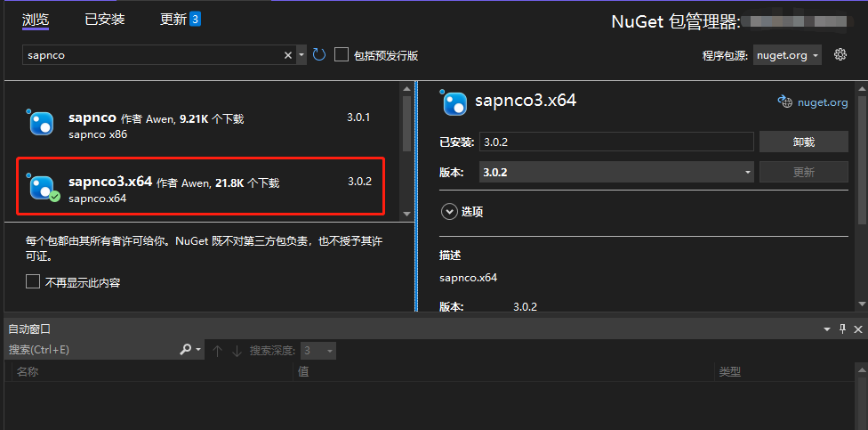
Task: Click the 更新 count badge 3
Action: [195, 20]
